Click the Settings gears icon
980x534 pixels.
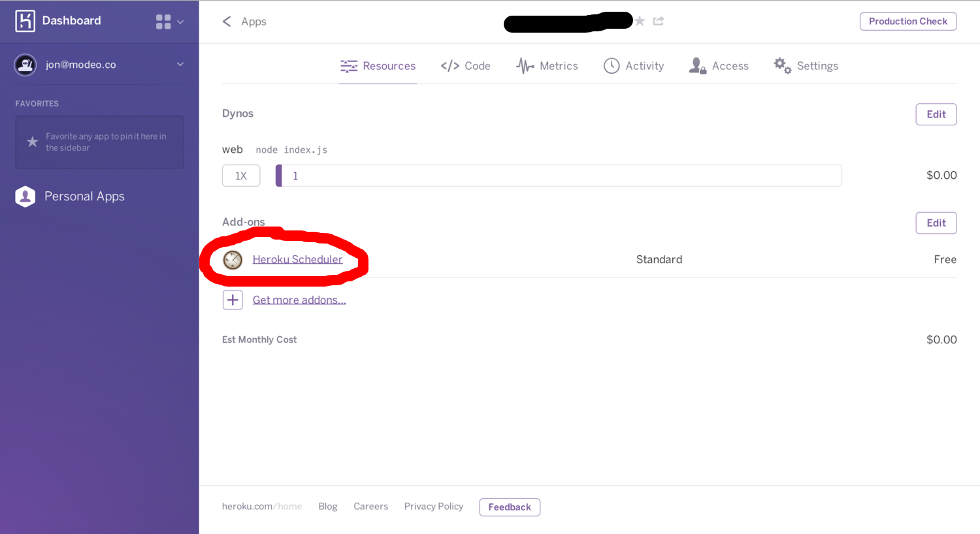point(782,65)
